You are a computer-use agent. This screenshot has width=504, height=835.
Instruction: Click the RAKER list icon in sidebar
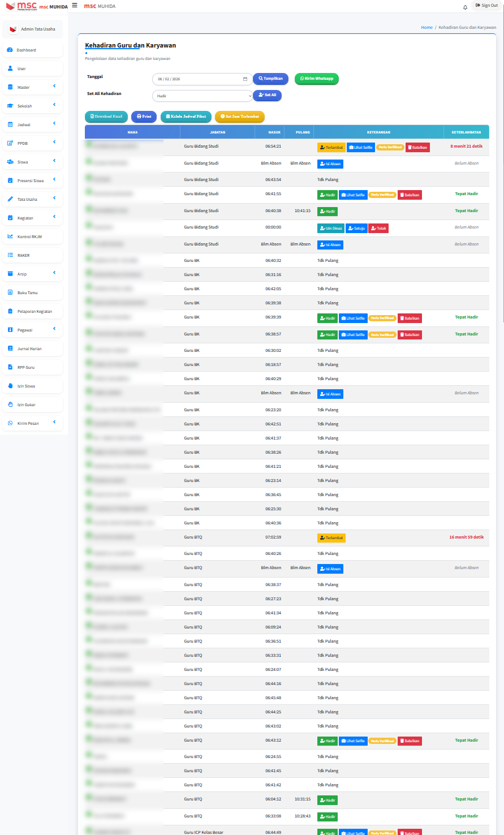(x=10, y=255)
